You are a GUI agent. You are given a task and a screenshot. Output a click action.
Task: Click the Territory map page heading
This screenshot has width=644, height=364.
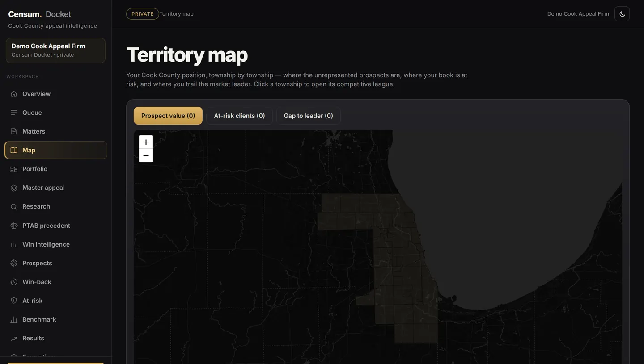pyautogui.click(x=187, y=54)
